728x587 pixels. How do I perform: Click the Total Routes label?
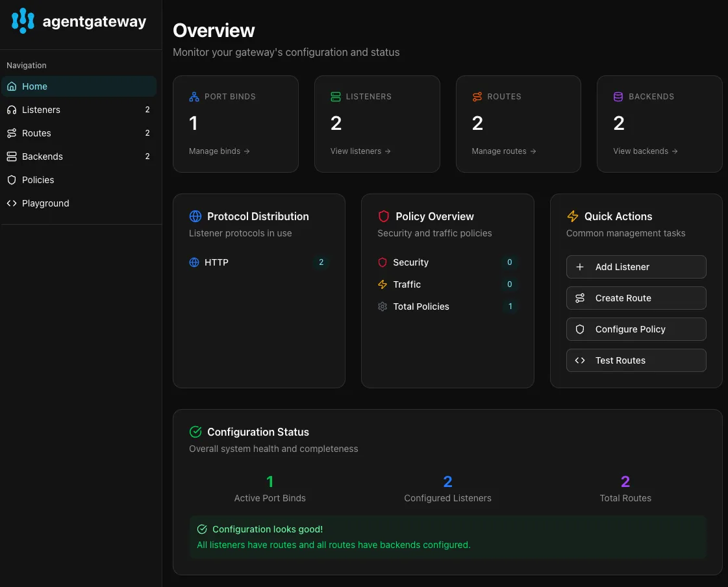(x=625, y=498)
